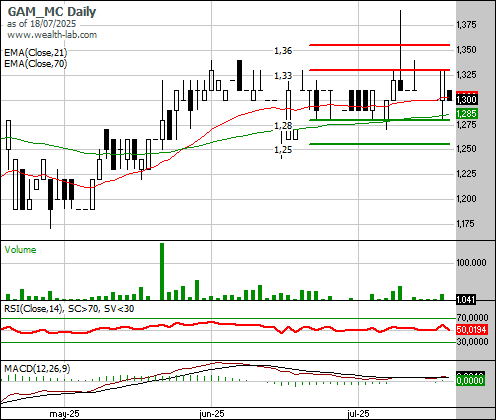This screenshot has height=420, width=496.
Task: Click the 1,225 price axis label
Action: 466,174
